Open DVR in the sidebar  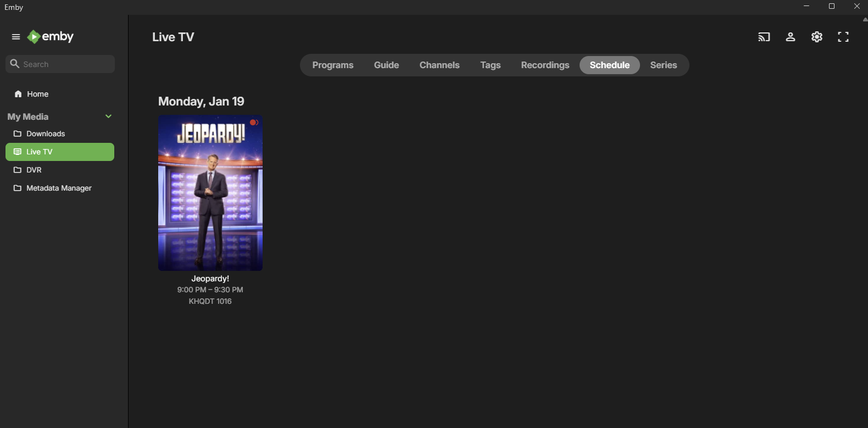(60, 170)
